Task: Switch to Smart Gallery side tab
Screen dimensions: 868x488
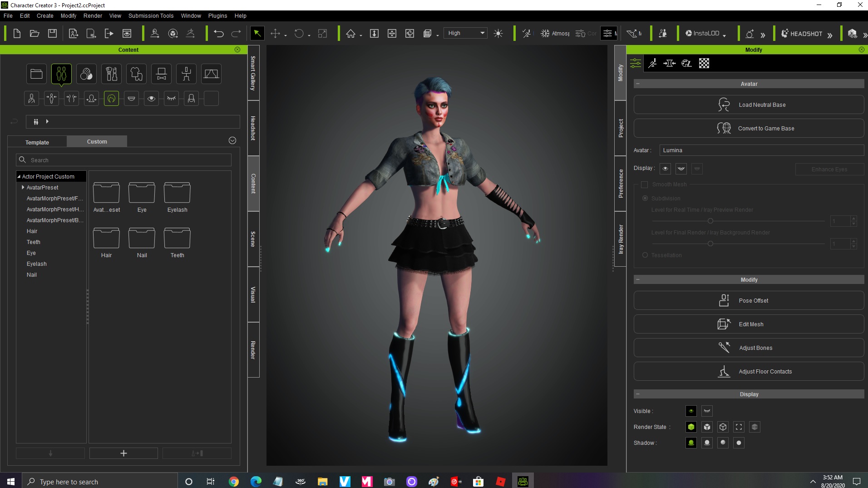Action: [x=253, y=73]
